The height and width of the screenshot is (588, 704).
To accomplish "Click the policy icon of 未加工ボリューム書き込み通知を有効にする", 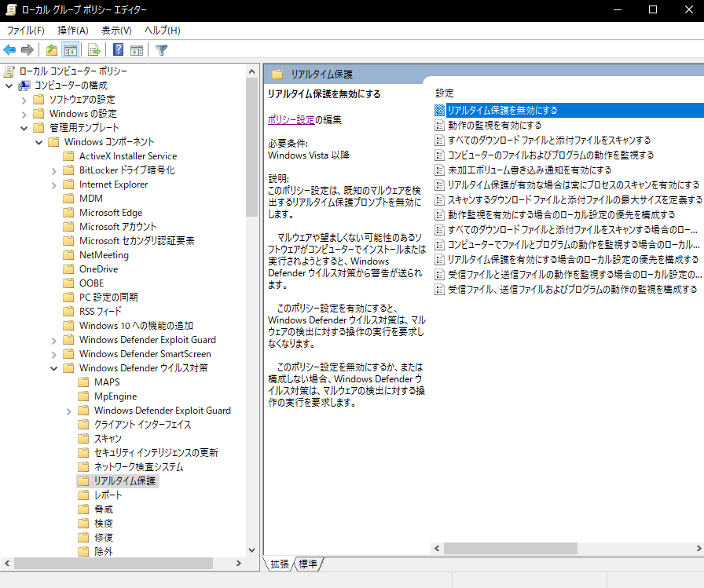I will pyautogui.click(x=439, y=170).
